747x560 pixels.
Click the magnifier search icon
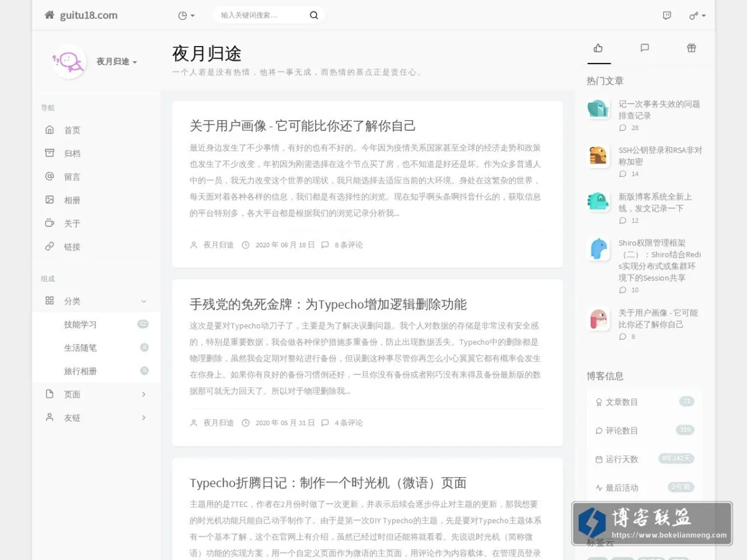pyautogui.click(x=314, y=16)
